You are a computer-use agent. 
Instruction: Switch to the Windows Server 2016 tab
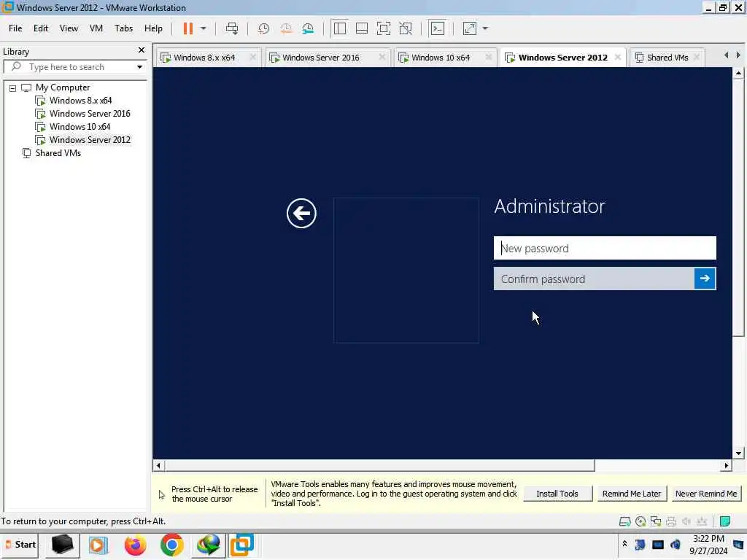(321, 58)
